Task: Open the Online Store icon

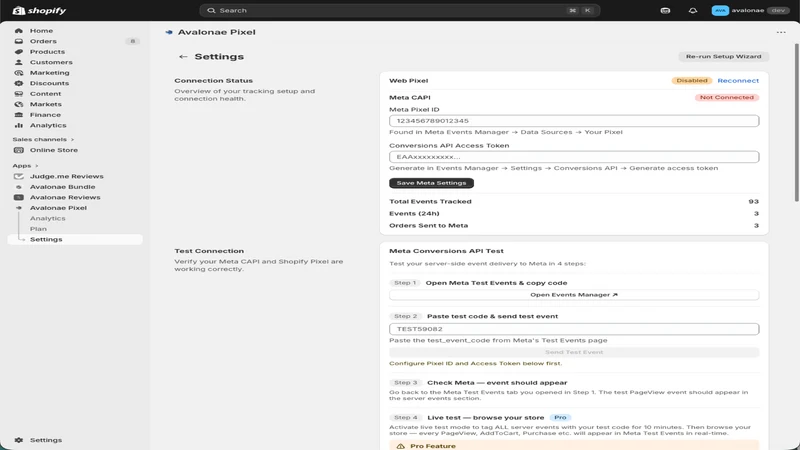Action: 19,150
